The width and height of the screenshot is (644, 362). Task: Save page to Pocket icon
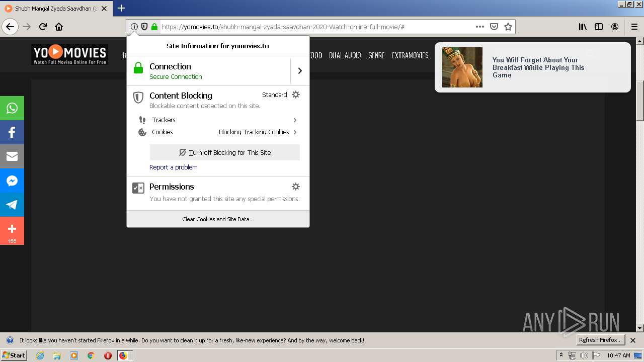(x=494, y=27)
